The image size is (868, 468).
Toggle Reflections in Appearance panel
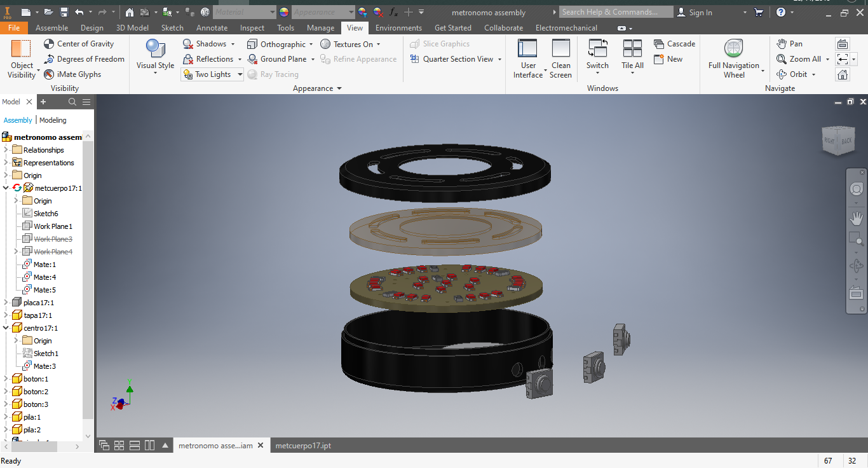pyautogui.click(x=208, y=59)
